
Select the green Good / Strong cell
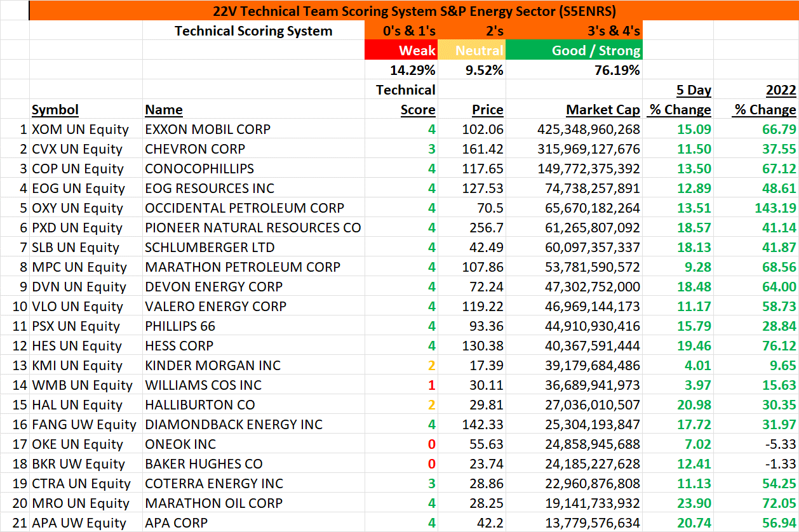[x=574, y=50]
